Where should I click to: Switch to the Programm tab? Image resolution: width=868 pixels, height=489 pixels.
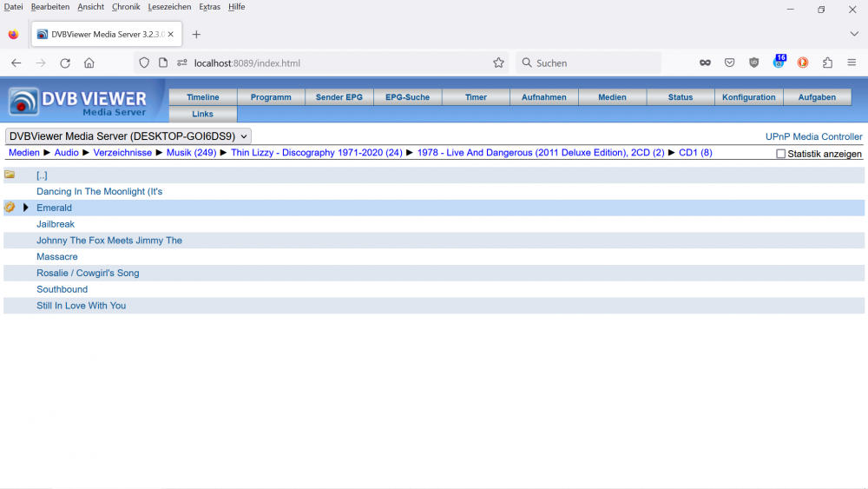[x=271, y=97]
